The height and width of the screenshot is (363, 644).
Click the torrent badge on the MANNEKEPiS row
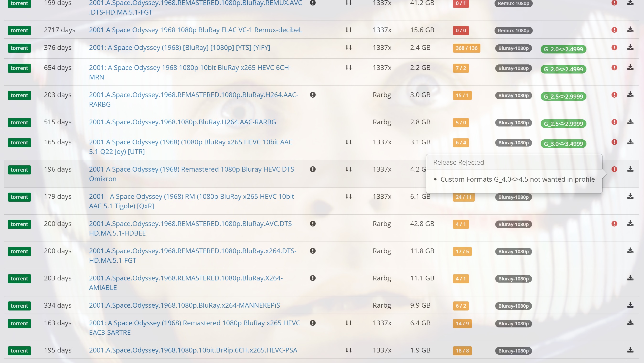pos(19,306)
